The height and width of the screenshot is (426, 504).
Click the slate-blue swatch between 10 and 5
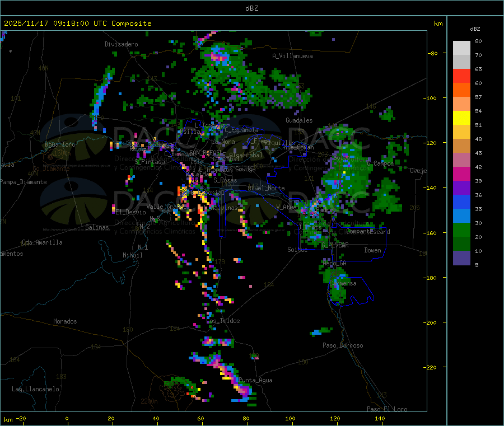(461, 258)
